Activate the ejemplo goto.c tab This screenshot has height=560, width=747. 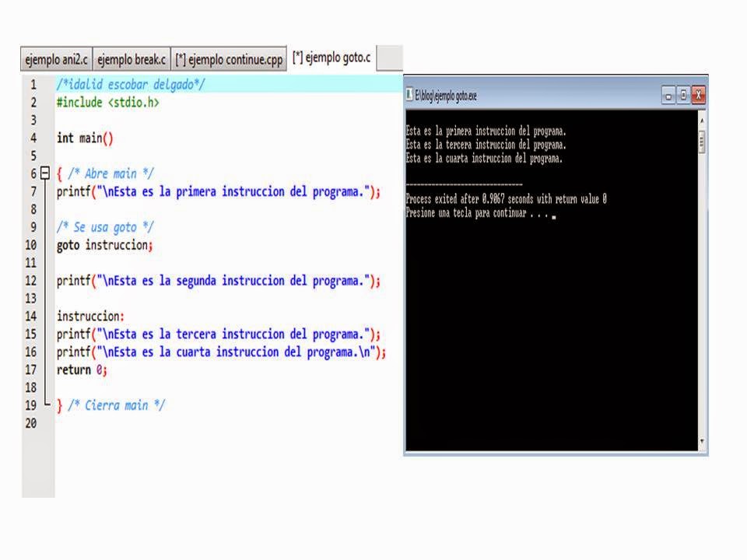331,58
